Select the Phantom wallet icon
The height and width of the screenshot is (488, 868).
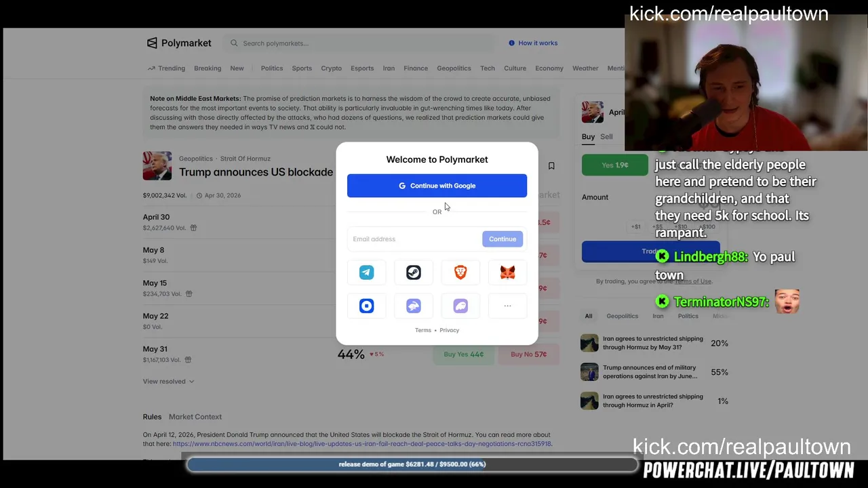pyautogui.click(x=460, y=306)
